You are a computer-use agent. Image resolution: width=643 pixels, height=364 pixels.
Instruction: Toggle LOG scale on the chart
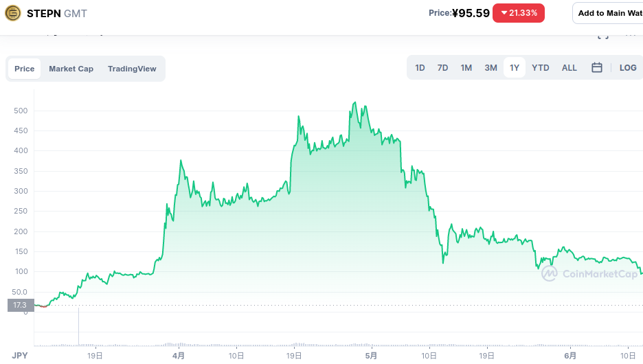pyautogui.click(x=628, y=68)
